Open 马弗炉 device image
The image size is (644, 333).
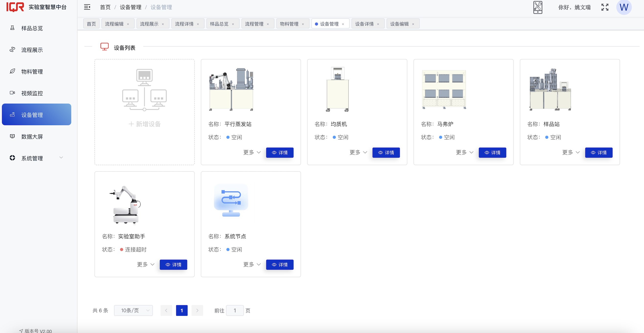[x=444, y=89]
